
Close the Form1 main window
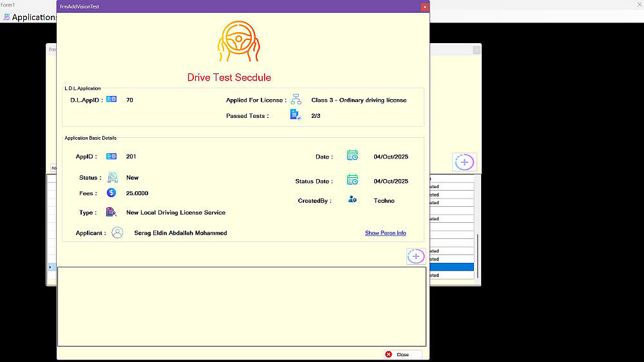tap(639, 5)
